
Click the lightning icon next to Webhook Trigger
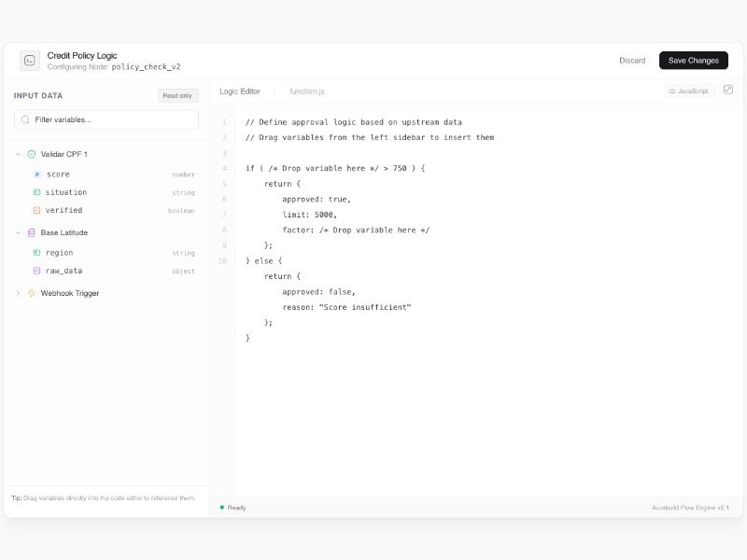click(x=32, y=293)
